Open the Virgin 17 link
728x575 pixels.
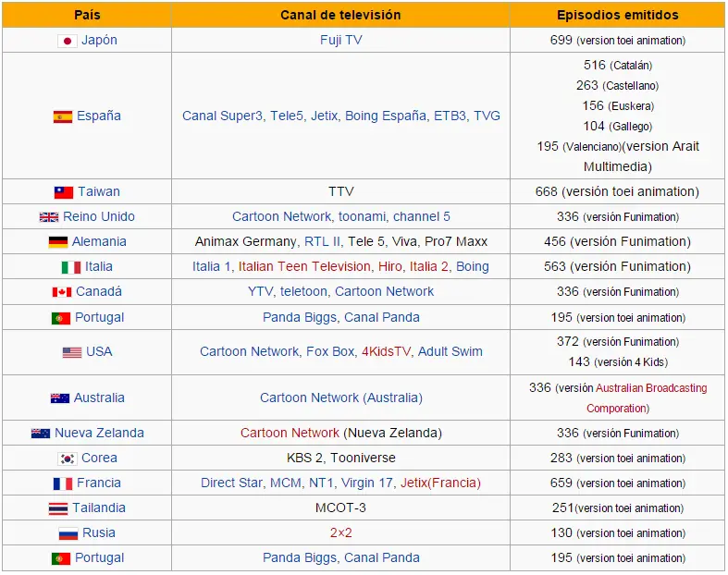367,483
